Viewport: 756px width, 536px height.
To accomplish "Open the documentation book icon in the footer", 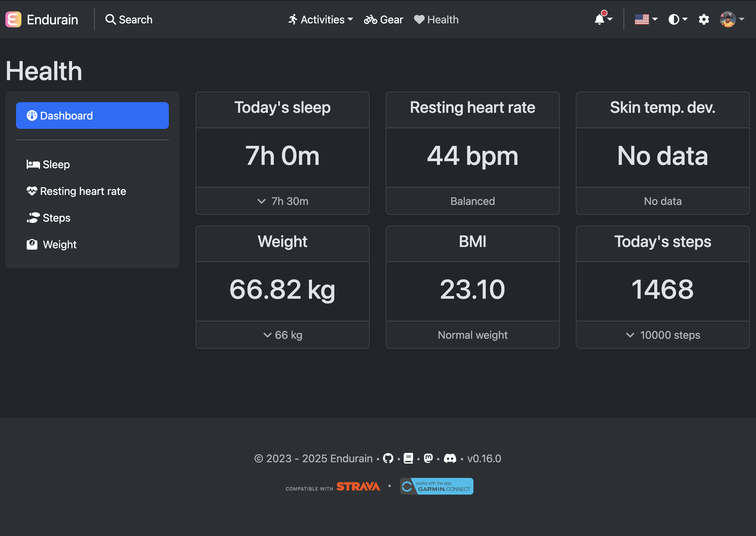I will pyautogui.click(x=409, y=458).
